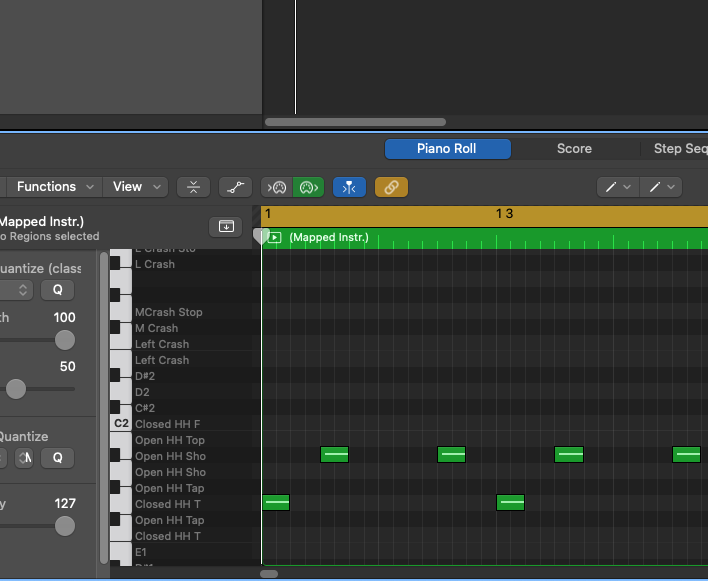Open the Time Quantize value popup
This screenshot has width=708, height=581.
click(16, 290)
